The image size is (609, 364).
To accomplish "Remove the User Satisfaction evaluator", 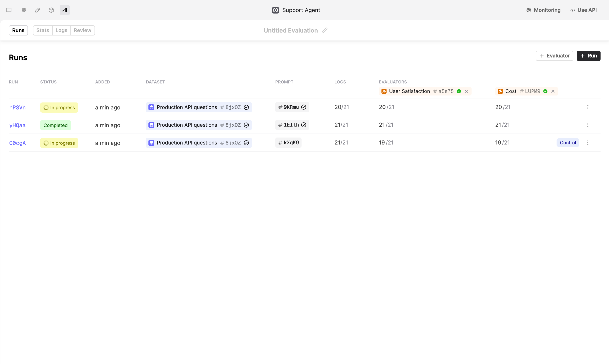I will tap(466, 91).
